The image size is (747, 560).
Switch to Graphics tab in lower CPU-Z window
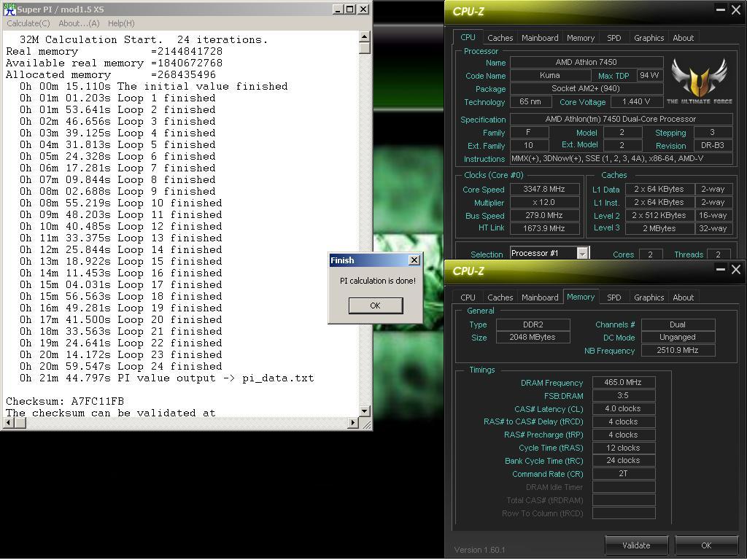(x=649, y=297)
